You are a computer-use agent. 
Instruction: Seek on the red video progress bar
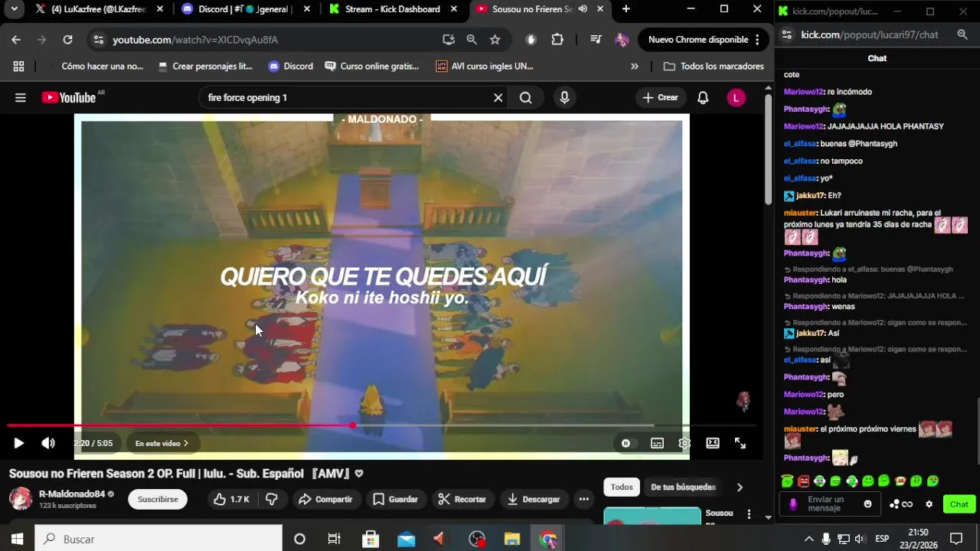[x=381, y=425]
